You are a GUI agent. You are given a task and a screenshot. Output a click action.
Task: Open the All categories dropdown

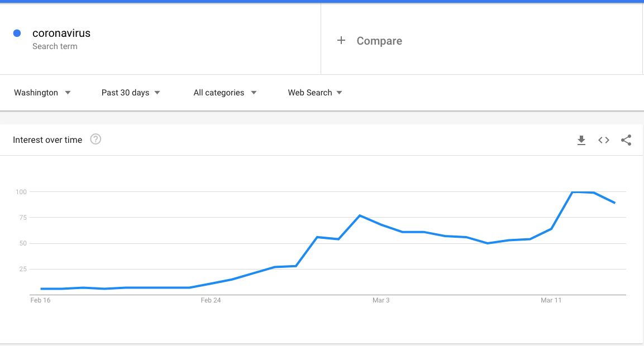point(225,93)
